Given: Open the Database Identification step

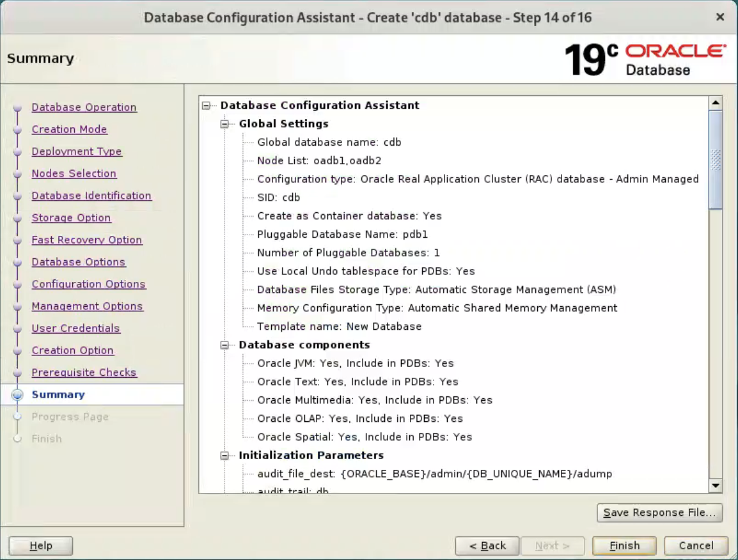Looking at the screenshot, I should tap(91, 196).
